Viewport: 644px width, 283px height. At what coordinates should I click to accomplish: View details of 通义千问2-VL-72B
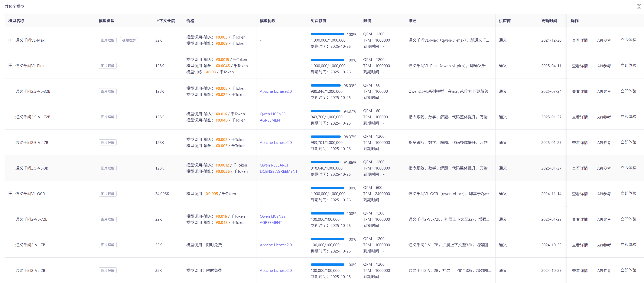(x=580, y=219)
